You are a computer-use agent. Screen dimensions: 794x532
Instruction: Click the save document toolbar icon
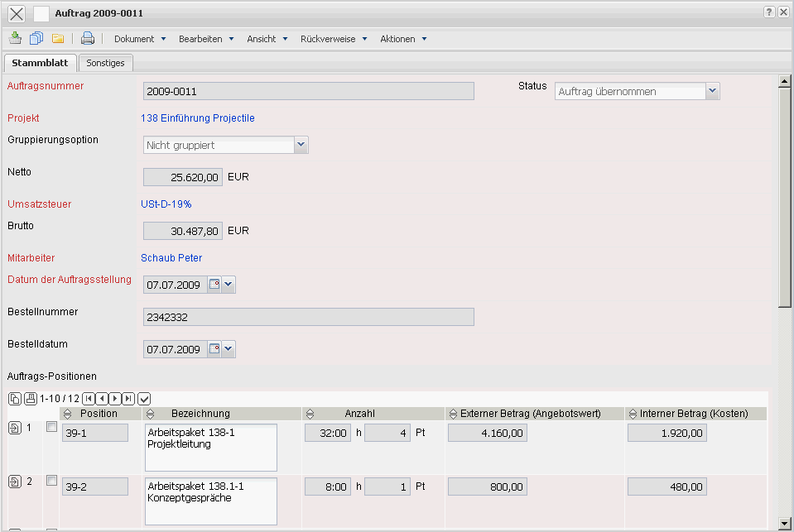click(16, 38)
